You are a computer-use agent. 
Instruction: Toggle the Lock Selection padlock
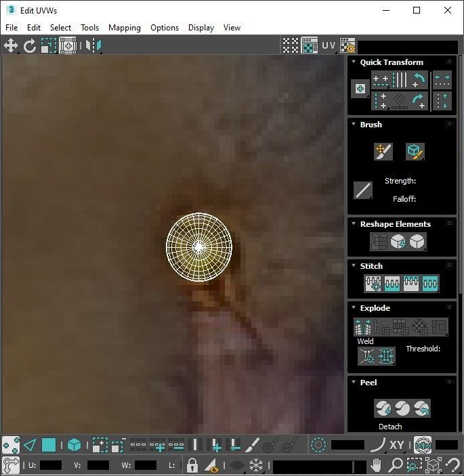(192, 464)
